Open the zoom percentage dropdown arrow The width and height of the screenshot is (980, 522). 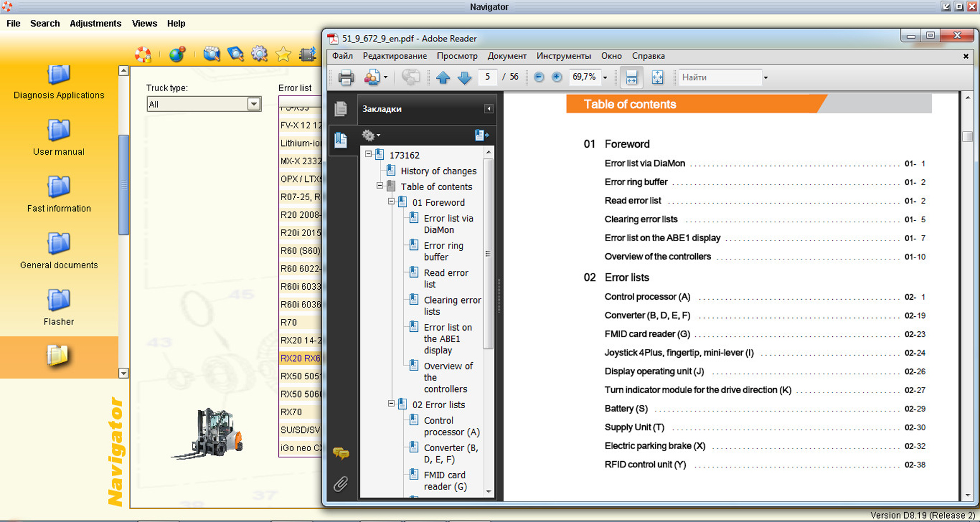click(x=605, y=77)
